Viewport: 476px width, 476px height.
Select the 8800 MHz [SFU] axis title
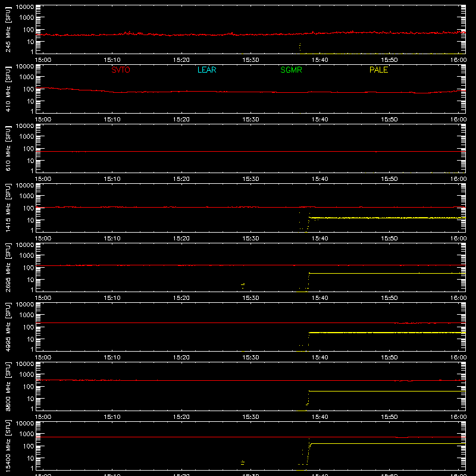coord(8,386)
